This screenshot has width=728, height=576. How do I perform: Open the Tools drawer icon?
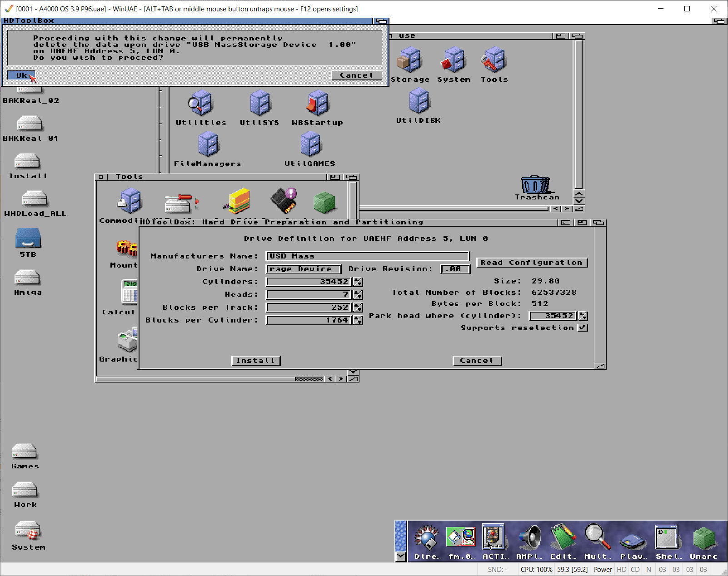tap(494, 60)
